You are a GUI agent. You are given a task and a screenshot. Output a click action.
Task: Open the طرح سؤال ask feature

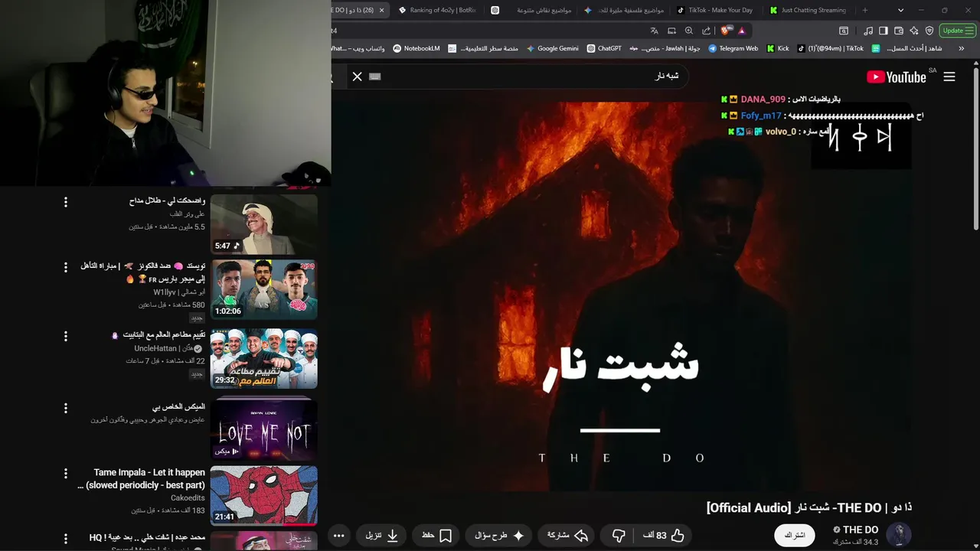(499, 536)
